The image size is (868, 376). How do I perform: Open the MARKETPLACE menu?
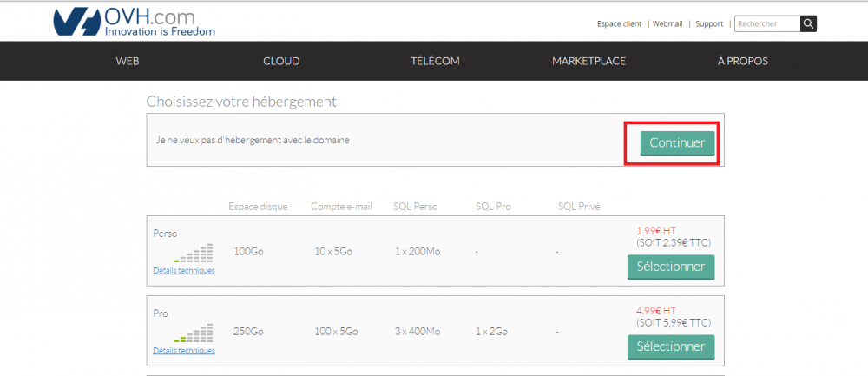(589, 61)
